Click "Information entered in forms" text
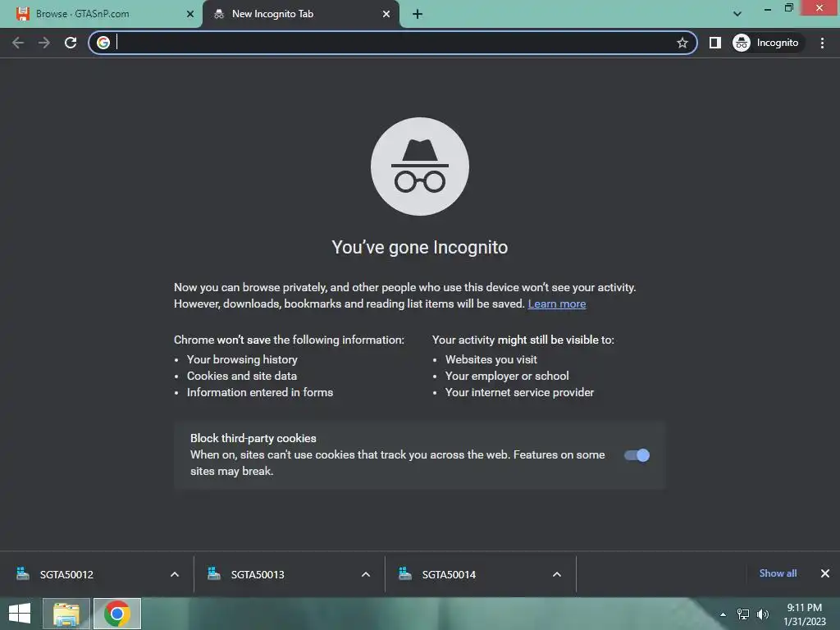840x630 pixels. coord(260,393)
